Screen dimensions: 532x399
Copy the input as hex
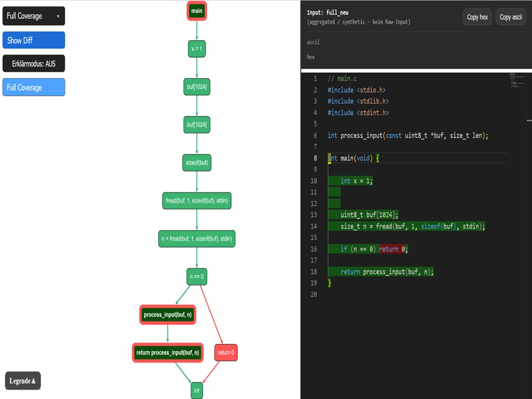click(x=477, y=17)
